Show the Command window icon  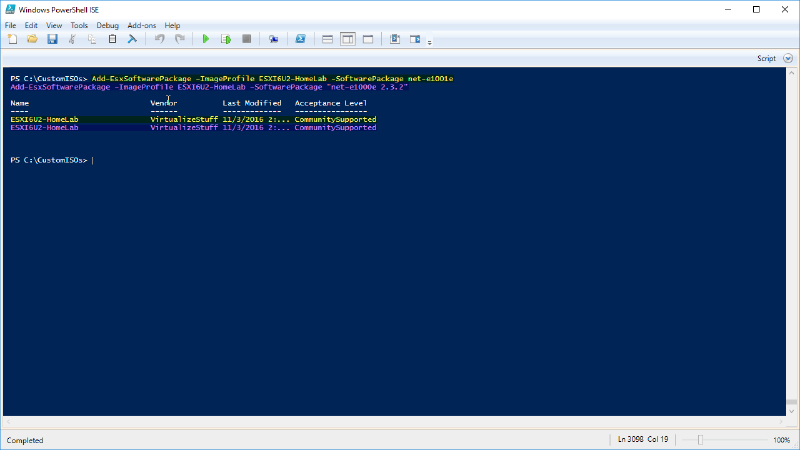[395, 39]
